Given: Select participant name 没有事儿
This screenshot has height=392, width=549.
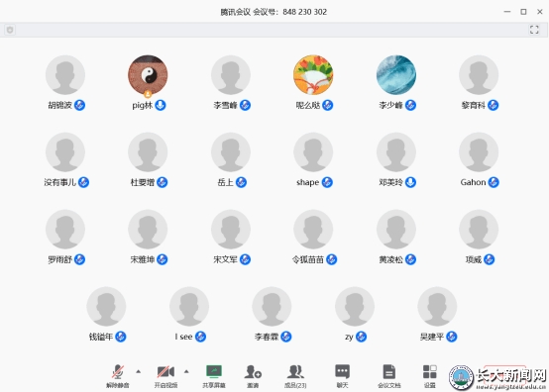Looking at the screenshot, I should (59, 182).
